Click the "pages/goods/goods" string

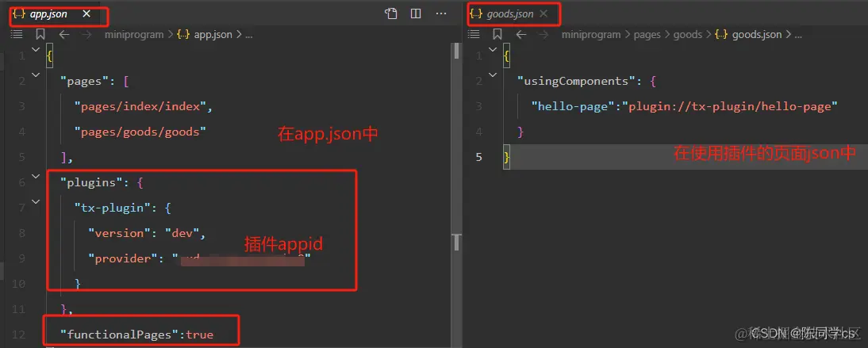[140, 132]
